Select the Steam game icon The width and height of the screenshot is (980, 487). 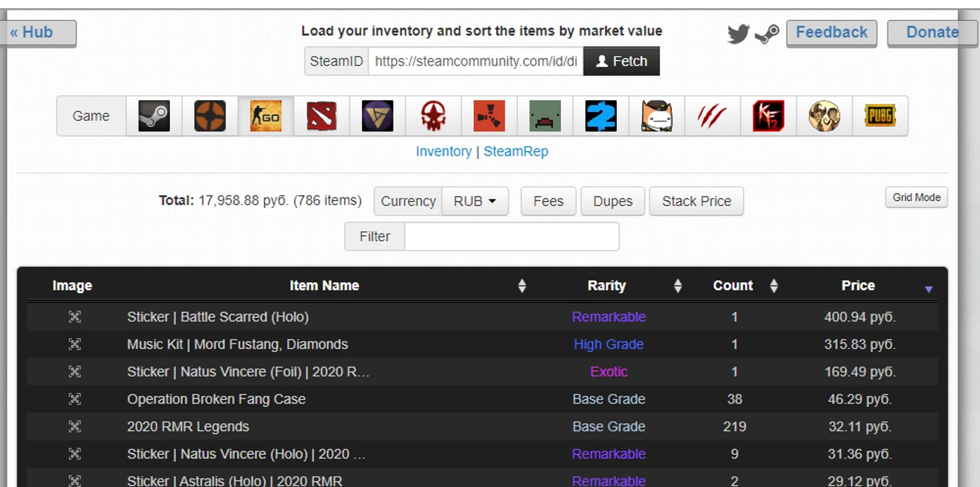point(154,116)
